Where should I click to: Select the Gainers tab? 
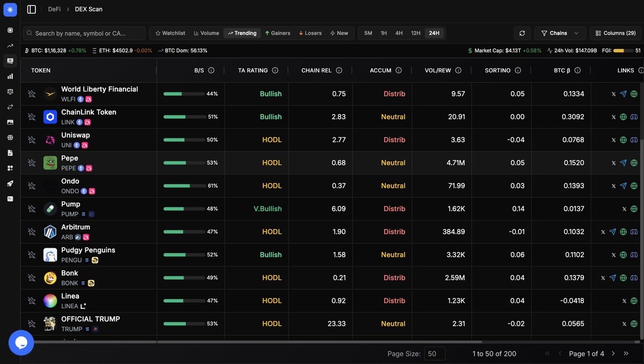(x=277, y=33)
